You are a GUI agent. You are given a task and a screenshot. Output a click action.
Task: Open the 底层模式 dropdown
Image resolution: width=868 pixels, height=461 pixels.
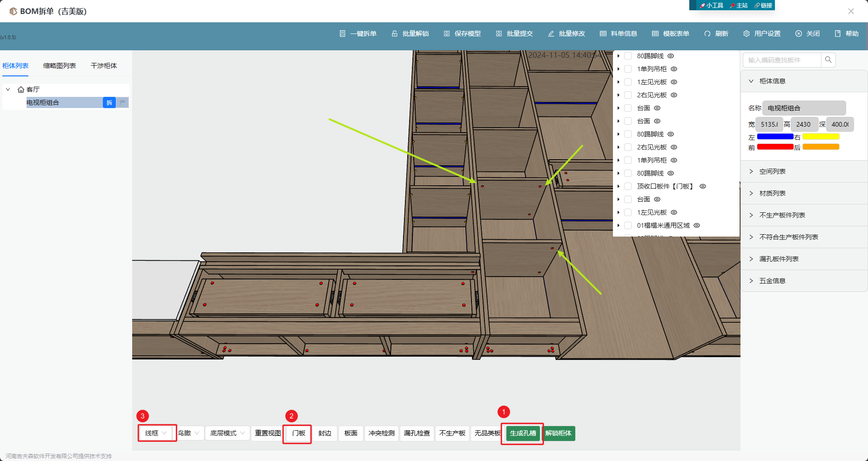(227, 433)
